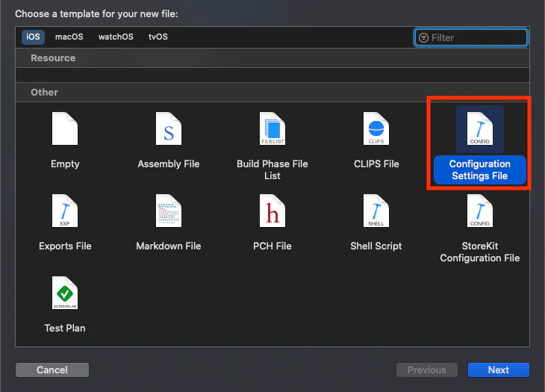Click the StoreKit Configuration File label
The width and height of the screenshot is (545, 392).
pyautogui.click(x=479, y=252)
